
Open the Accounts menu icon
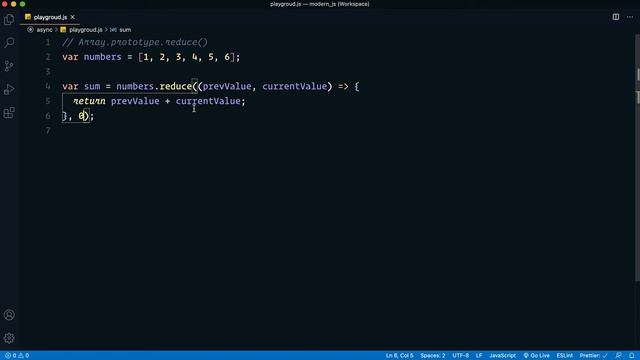pyautogui.click(x=9, y=315)
